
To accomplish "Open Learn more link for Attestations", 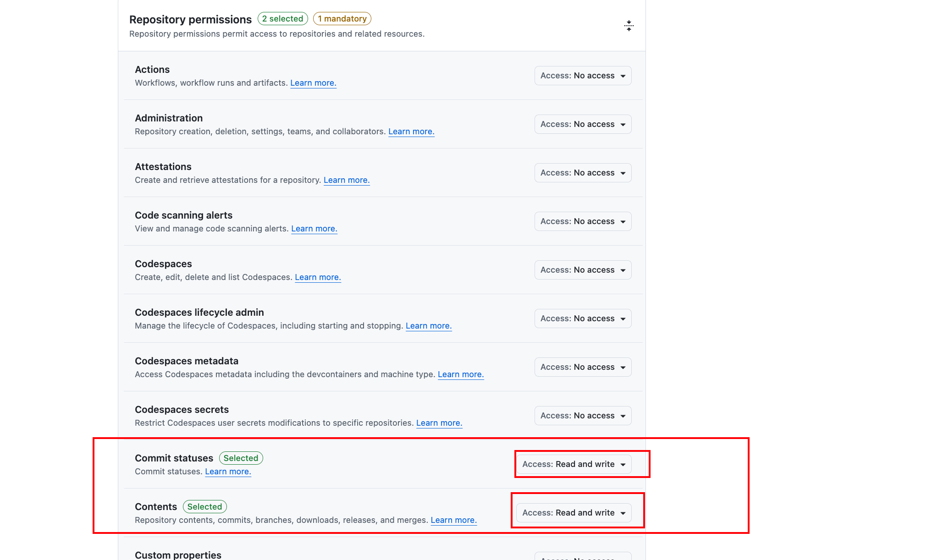I will pos(347,180).
